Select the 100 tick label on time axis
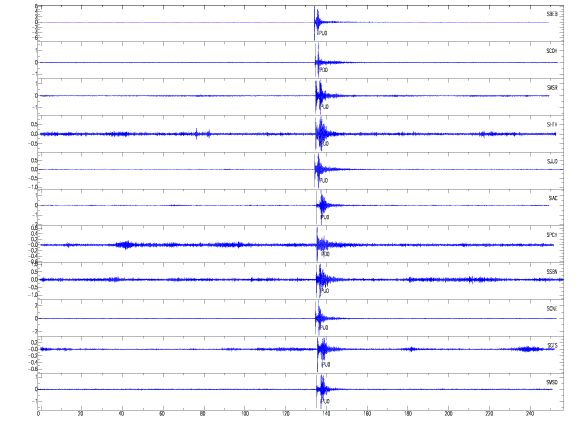The height and width of the screenshot is (440, 580). click(244, 414)
